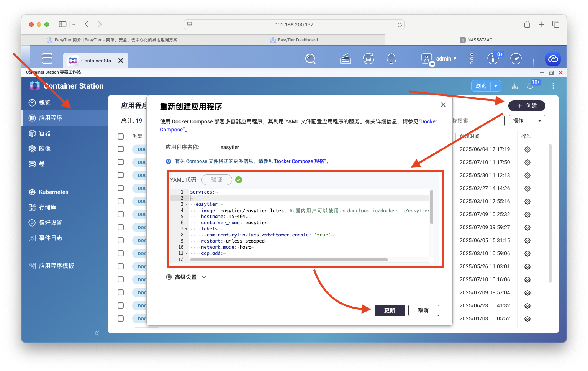Expand the 高级设置 (Advanced Settings) section
This screenshot has height=371, width=588.
click(186, 277)
